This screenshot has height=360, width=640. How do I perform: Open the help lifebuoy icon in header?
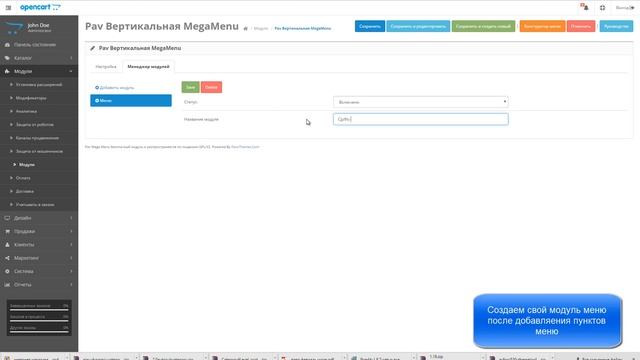tap(602, 8)
